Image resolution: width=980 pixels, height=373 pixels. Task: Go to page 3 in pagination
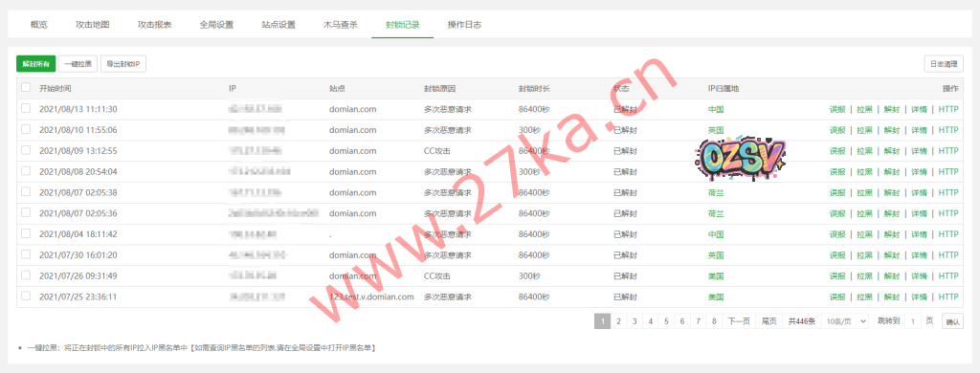tap(635, 321)
